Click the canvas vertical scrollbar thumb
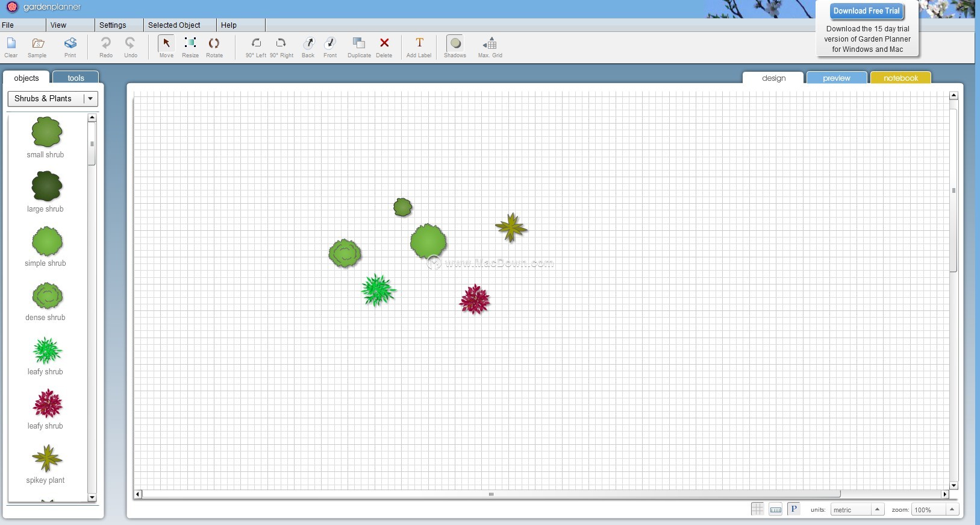980x525 pixels. tap(953, 190)
